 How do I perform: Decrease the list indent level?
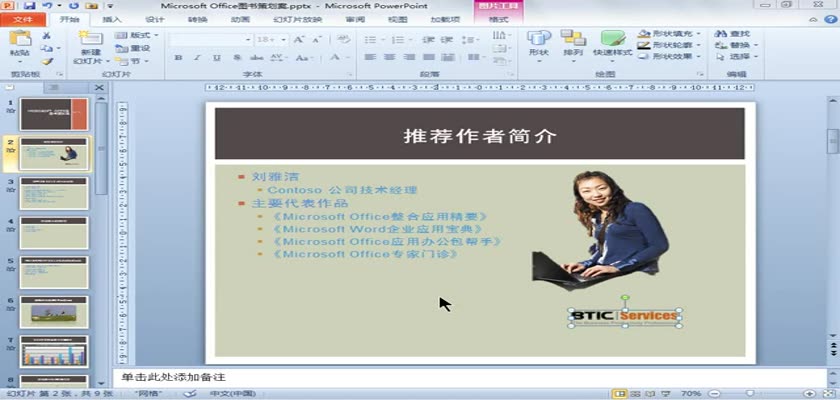[428, 40]
